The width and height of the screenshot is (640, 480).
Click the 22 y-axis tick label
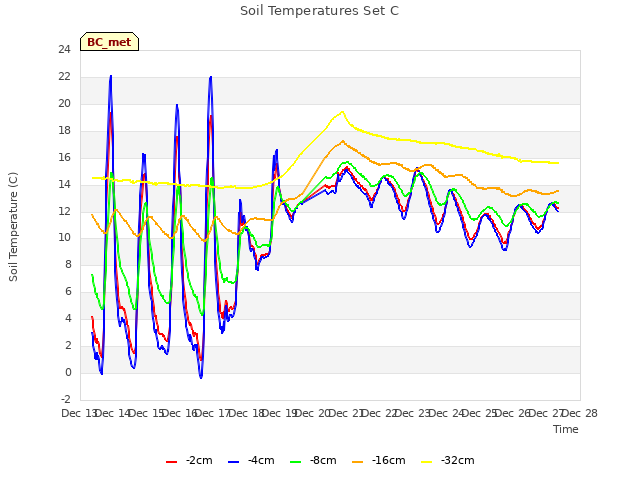(64, 77)
